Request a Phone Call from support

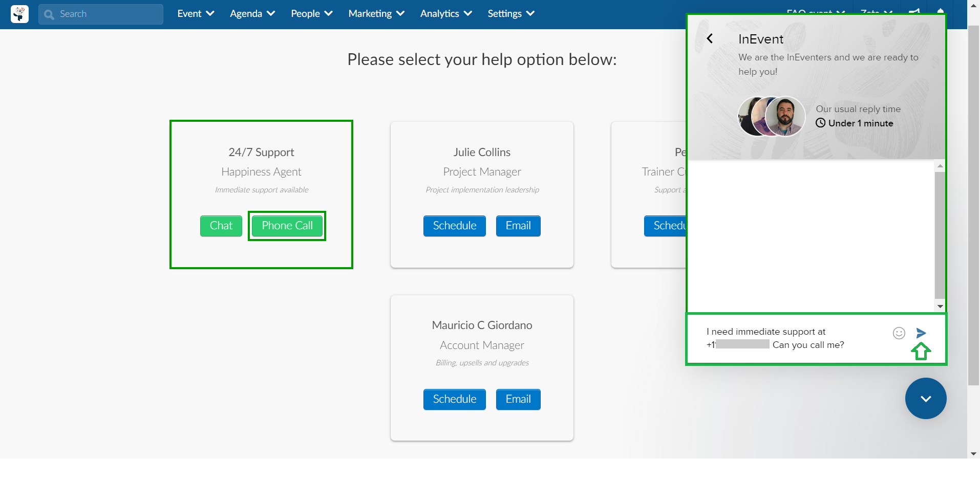pyautogui.click(x=287, y=226)
